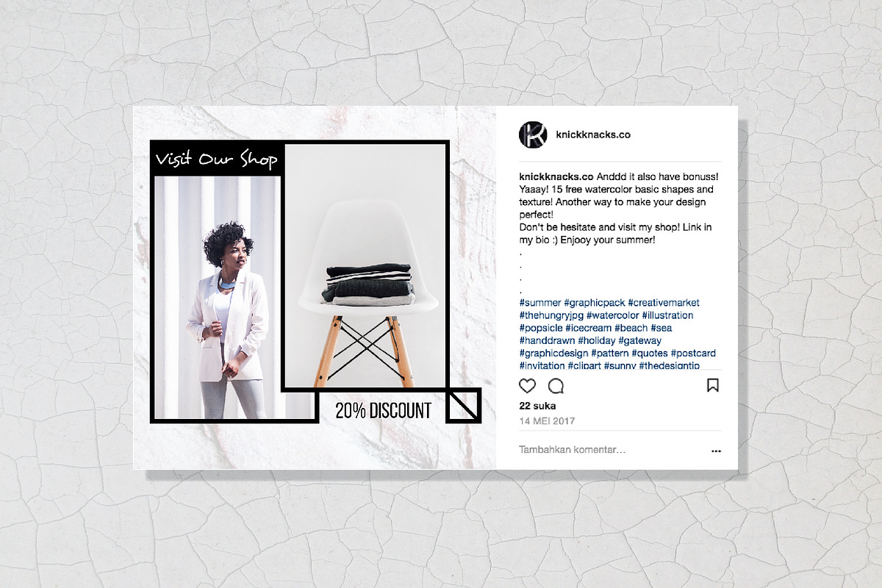
Task: Open the three-dot more options menu
Action: [717, 451]
